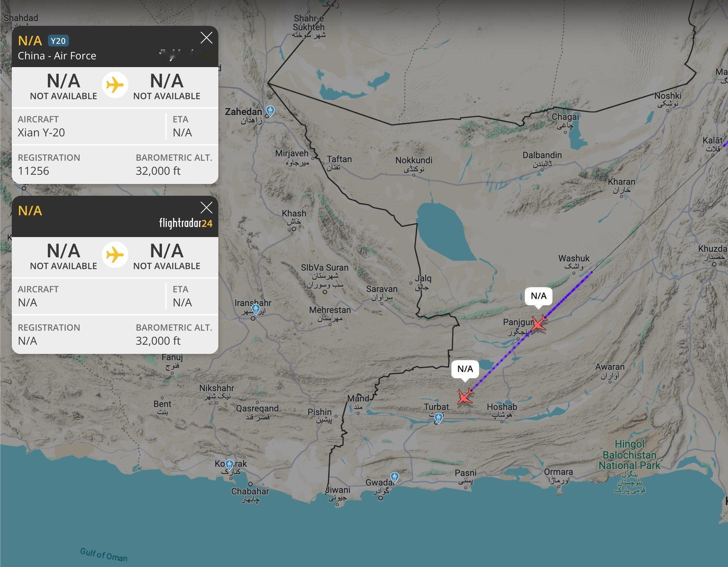728x567 pixels.
Task: Click the N/A label above Panjgur aircraft
Action: tap(538, 296)
